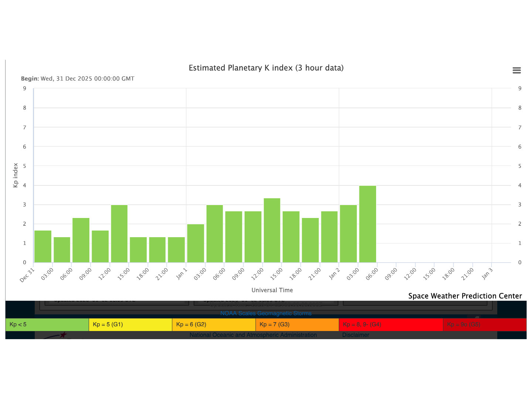Click the red Kp = 8, 9- (G4) box

click(391, 324)
